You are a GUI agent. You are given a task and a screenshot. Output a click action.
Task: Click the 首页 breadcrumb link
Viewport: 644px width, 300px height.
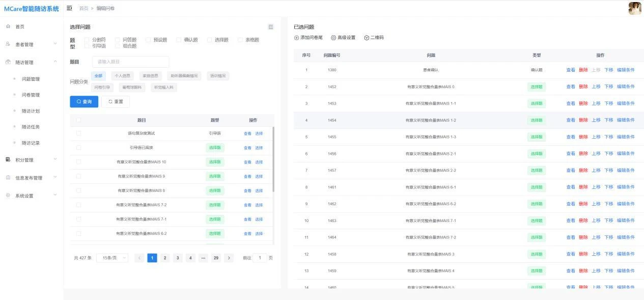(83, 8)
